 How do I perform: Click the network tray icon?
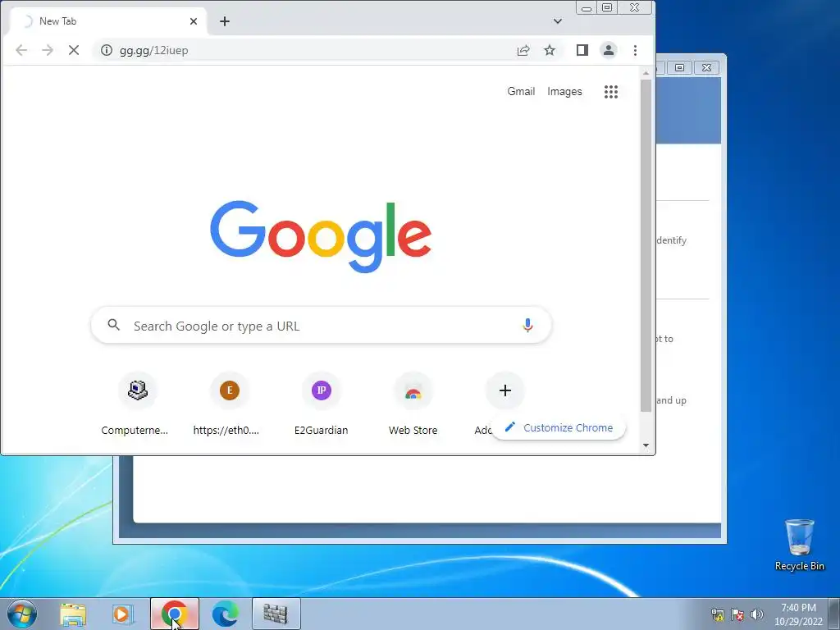coord(718,614)
